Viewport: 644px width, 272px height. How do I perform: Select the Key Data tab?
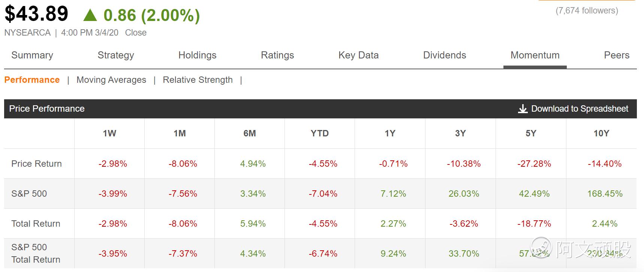click(x=358, y=55)
